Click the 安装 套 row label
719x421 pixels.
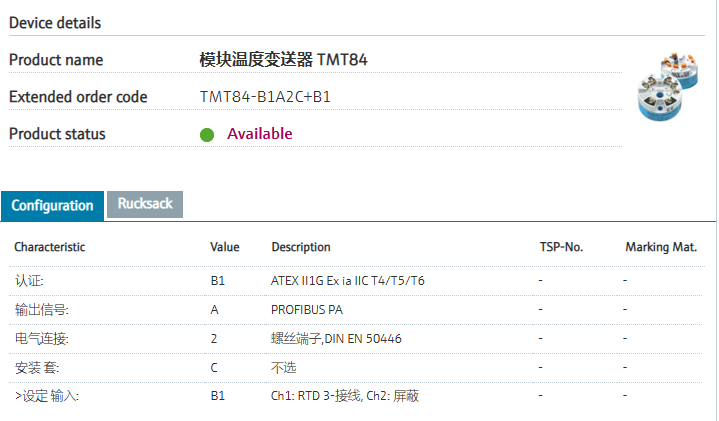[36, 368]
